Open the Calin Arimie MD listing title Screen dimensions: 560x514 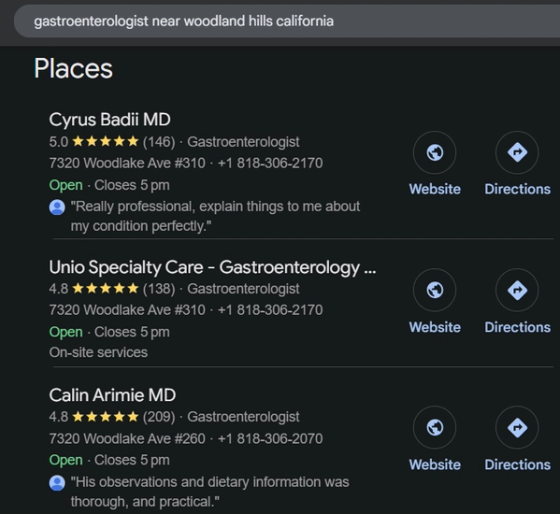pos(112,395)
